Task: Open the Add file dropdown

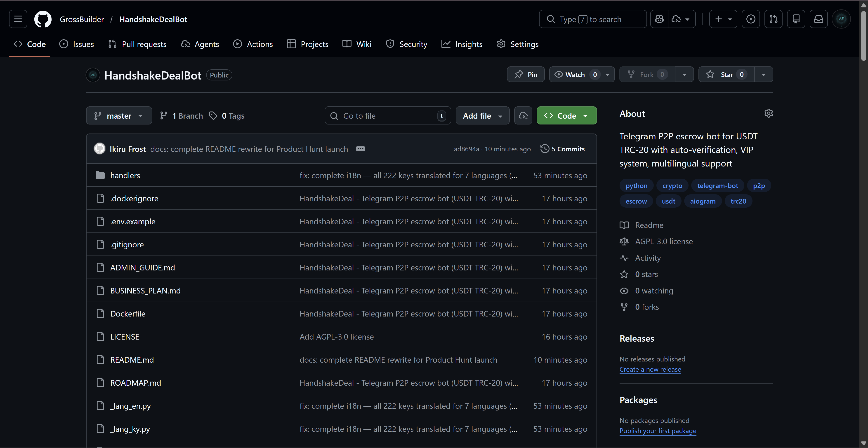Action: coord(483,115)
